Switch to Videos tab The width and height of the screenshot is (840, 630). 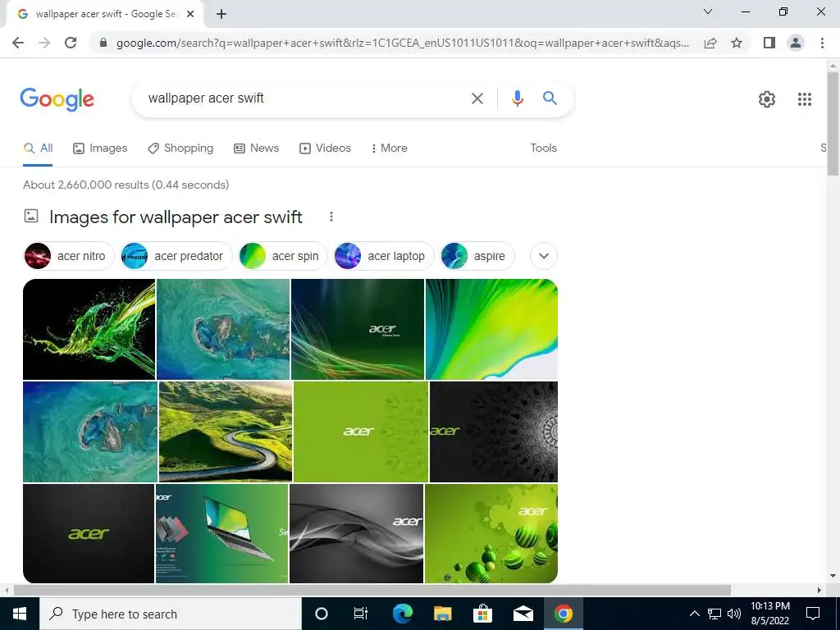pos(325,148)
